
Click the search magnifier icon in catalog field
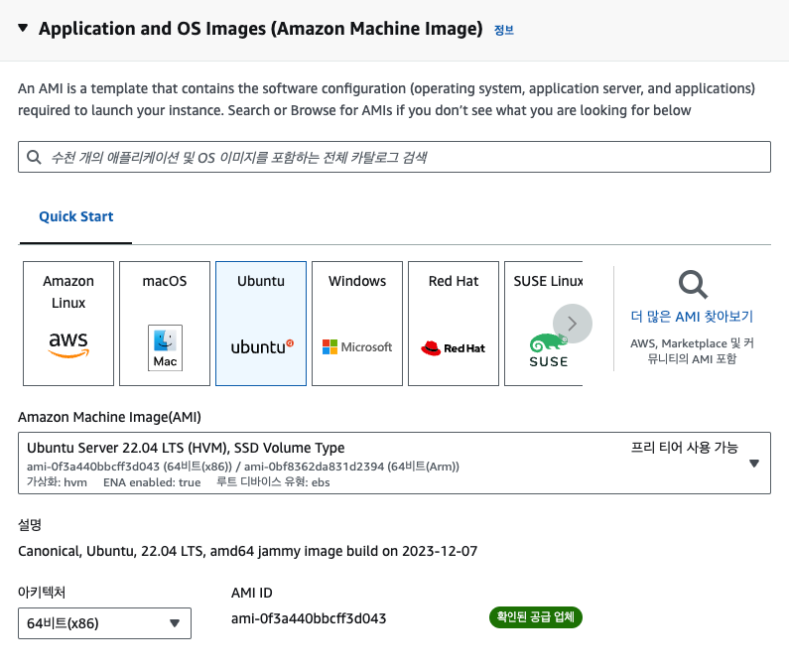pyautogui.click(x=34, y=157)
